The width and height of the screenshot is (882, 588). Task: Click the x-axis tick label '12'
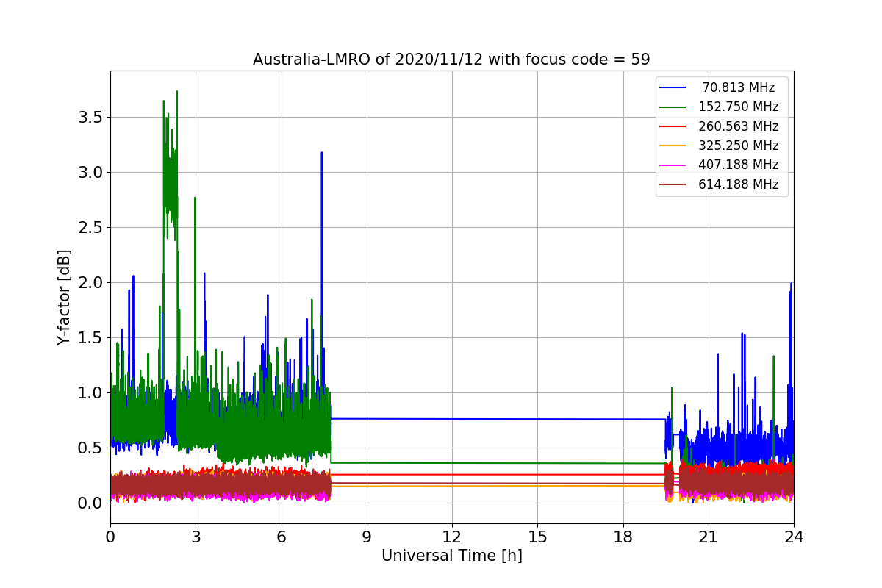coord(451,537)
